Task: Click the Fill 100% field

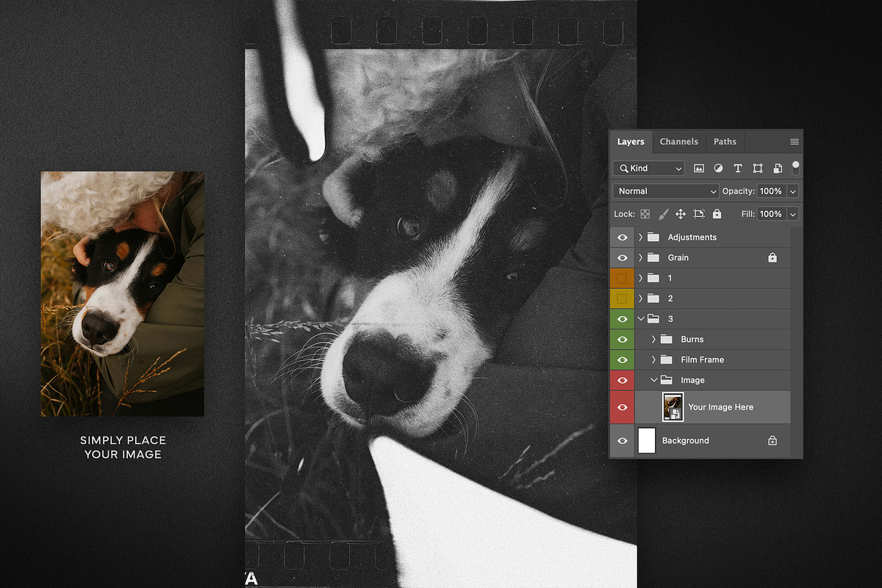Action: (771, 214)
